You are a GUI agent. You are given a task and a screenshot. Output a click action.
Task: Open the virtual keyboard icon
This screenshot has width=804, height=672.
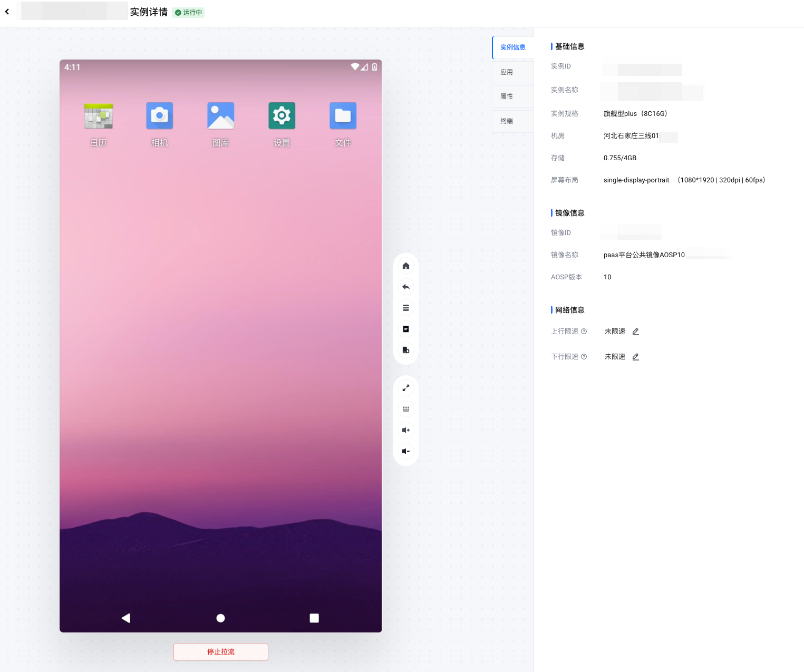coord(406,409)
